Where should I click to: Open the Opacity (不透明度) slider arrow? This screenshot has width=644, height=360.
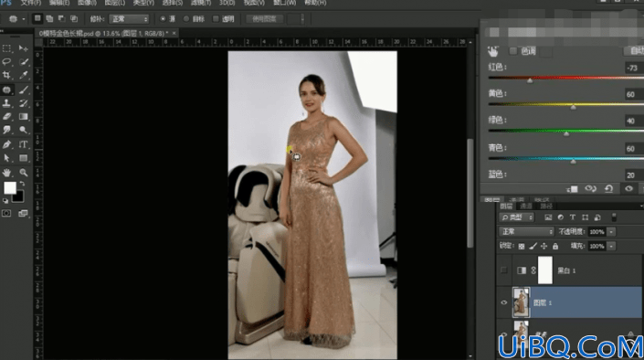click(611, 232)
